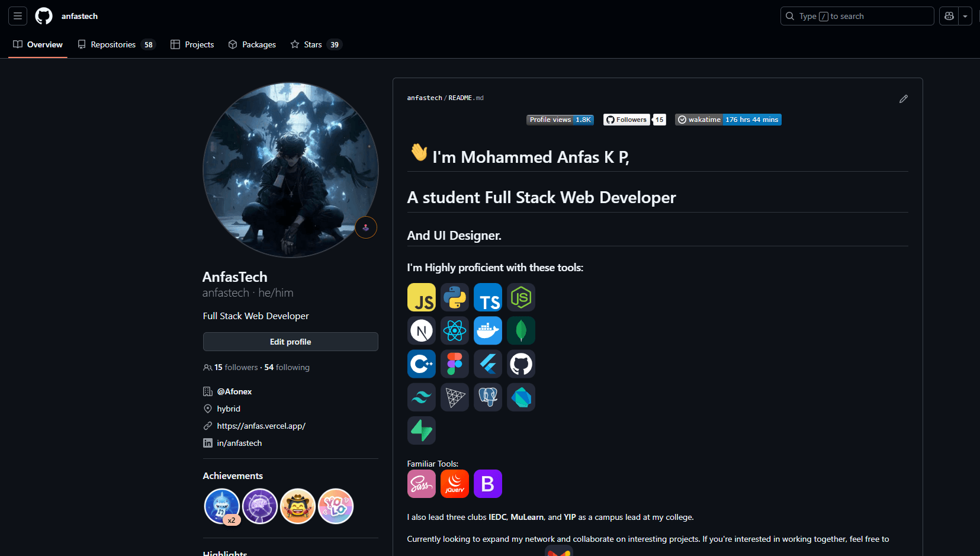The width and height of the screenshot is (980, 556).
Task: Click the Next.js tool icon
Action: click(422, 330)
